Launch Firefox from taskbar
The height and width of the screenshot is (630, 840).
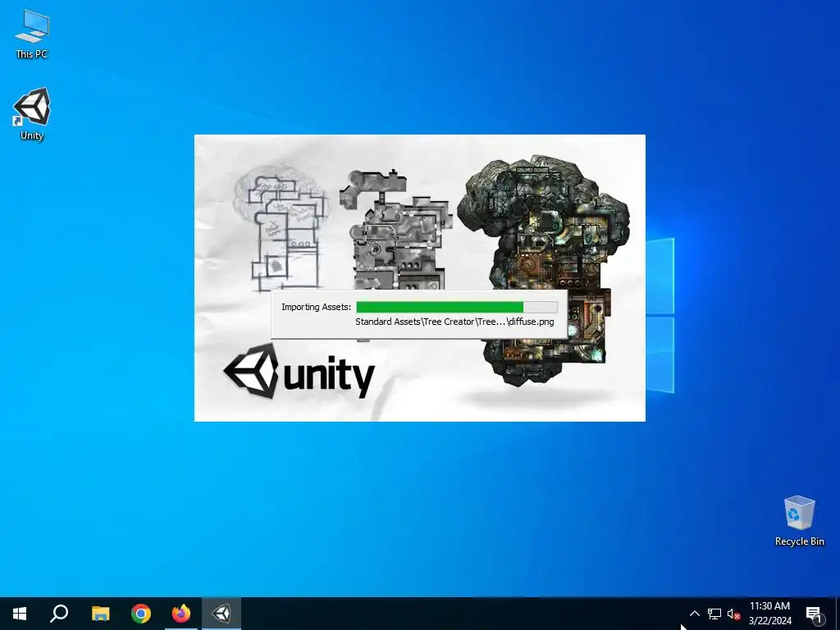(x=181, y=614)
